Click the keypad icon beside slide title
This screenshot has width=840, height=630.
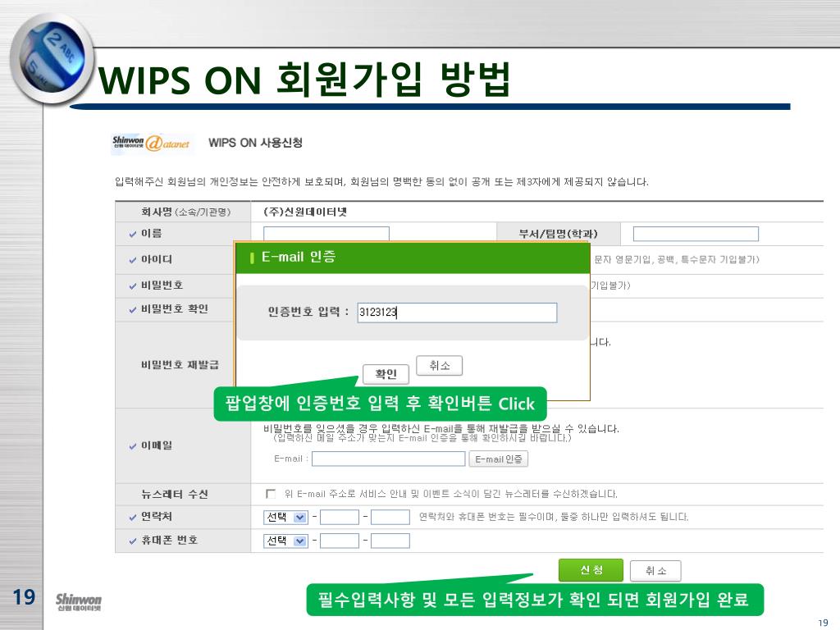point(52,59)
